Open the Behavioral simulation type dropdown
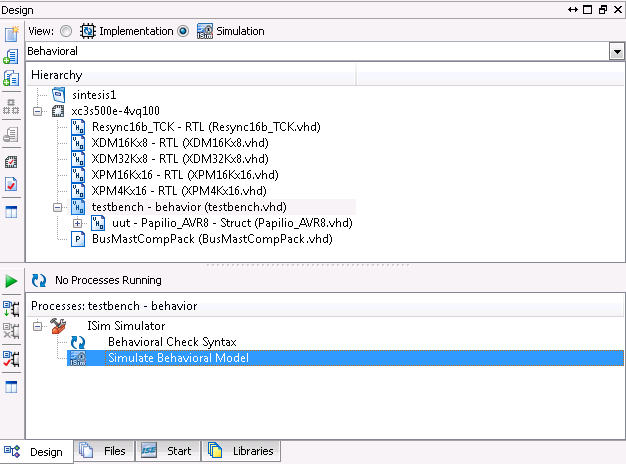 click(617, 52)
